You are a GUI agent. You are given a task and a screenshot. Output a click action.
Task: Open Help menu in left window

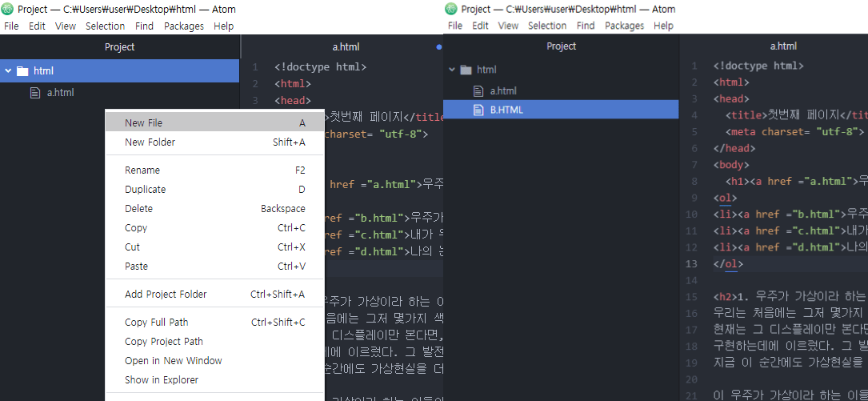tap(224, 26)
